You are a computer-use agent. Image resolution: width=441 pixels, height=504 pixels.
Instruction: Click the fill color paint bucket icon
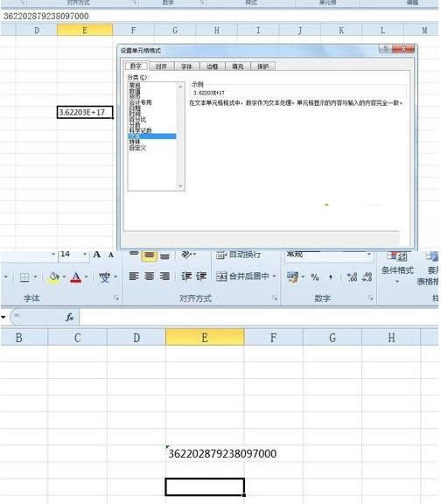point(54,277)
